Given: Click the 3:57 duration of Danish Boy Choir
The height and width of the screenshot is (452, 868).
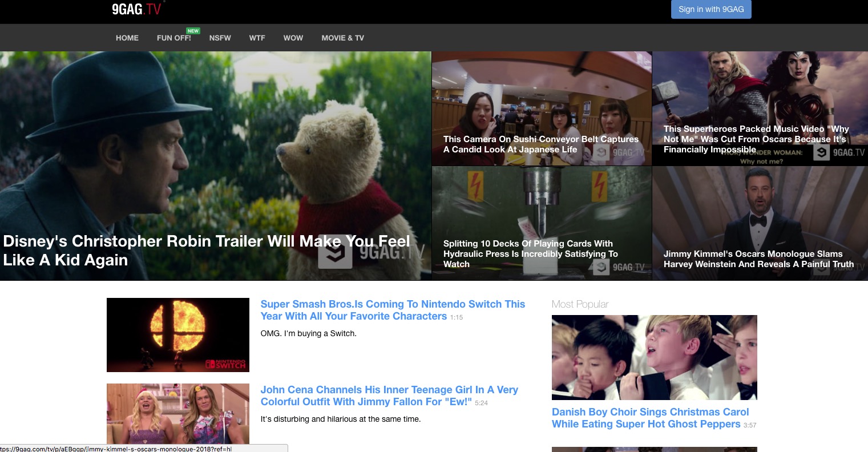Looking at the screenshot, I should click(x=750, y=425).
